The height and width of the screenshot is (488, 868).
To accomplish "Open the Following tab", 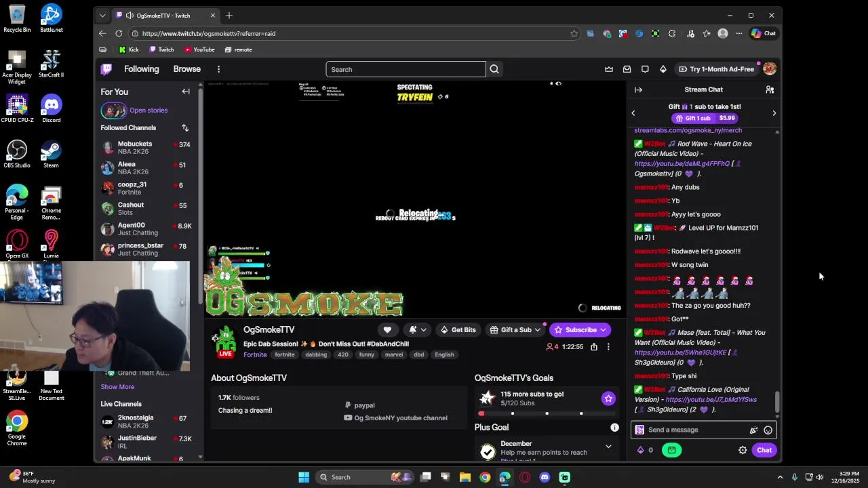I will click(141, 69).
